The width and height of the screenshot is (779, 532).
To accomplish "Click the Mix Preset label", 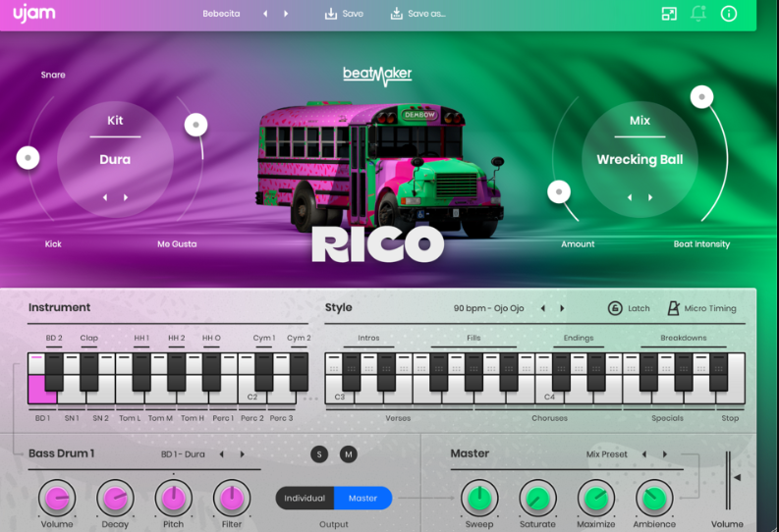I will tap(607, 454).
